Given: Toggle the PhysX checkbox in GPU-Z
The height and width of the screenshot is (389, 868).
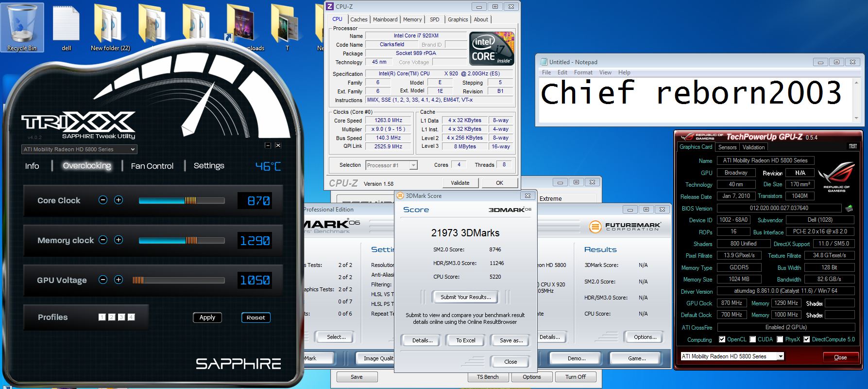Looking at the screenshot, I should (x=780, y=339).
